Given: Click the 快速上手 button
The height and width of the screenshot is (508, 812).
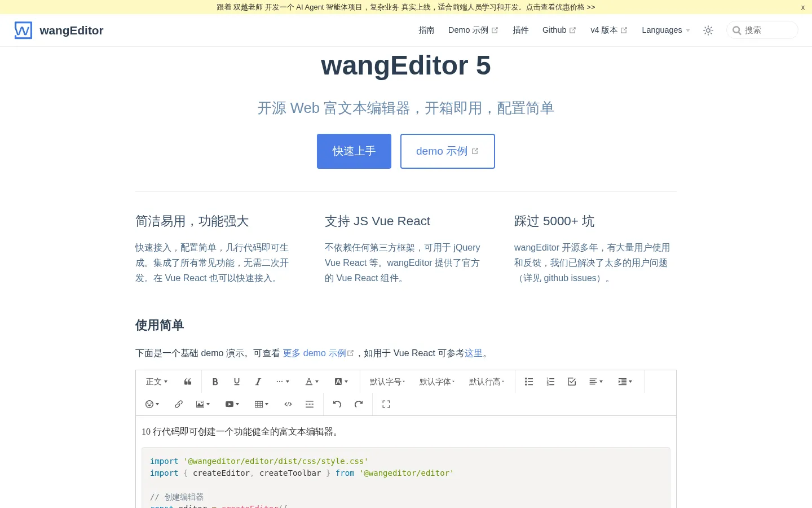Looking at the screenshot, I should (x=354, y=151).
